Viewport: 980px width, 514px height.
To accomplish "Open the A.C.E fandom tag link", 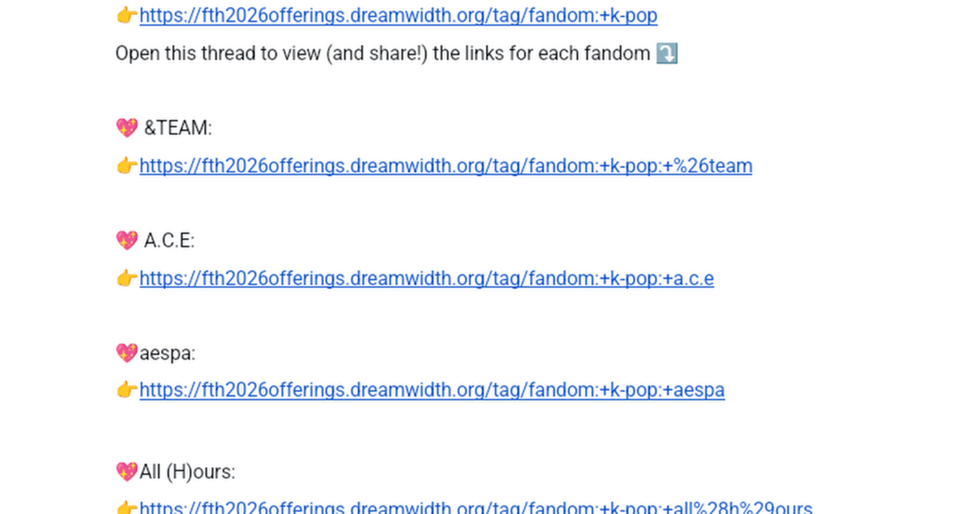I will point(427,279).
